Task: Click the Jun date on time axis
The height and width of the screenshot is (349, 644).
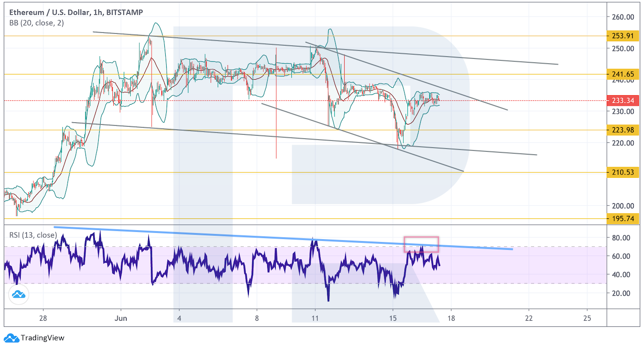Action: (121, 318)
